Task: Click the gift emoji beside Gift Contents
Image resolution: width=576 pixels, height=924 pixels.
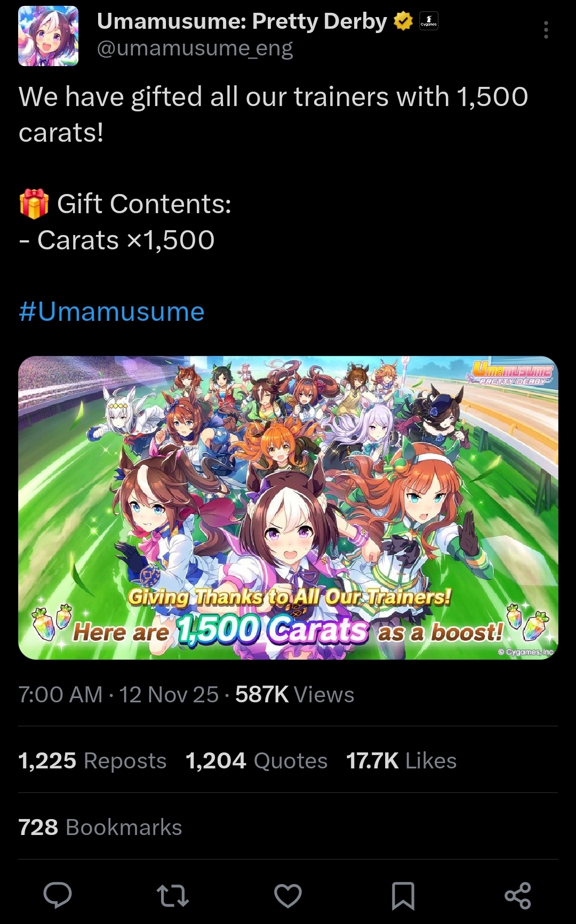Action: coord(34,204)
